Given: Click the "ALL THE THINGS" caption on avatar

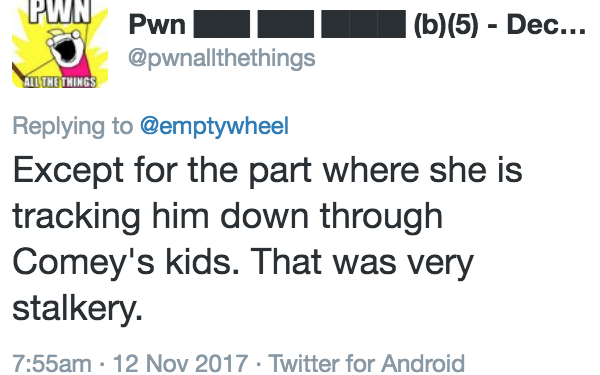Looking at the screenshot, I should click(x=60, y=82).
